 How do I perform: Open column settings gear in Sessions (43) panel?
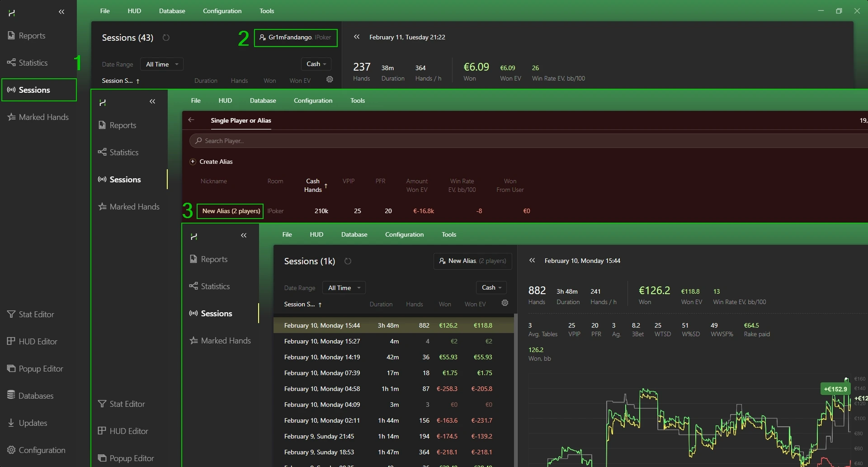pos(330,80)
